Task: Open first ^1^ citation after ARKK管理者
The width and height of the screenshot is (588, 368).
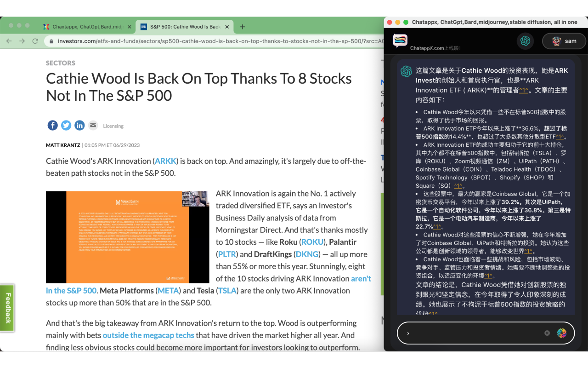Action: [x=524, y=91]
